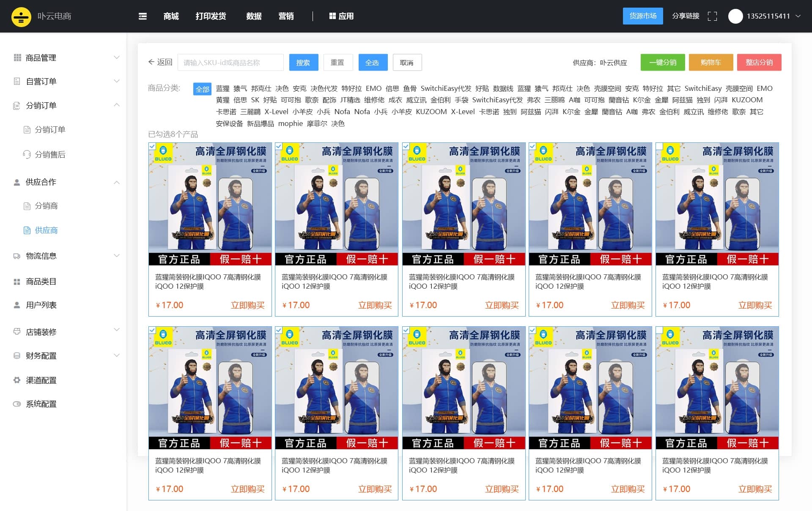The image size is (812, 511).
Task: Open the 打印发货 top menu
Action: [211, 16]
